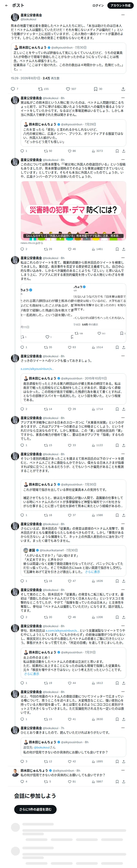Share the main post via share icon
137x868 pixels.
point(123,89)
